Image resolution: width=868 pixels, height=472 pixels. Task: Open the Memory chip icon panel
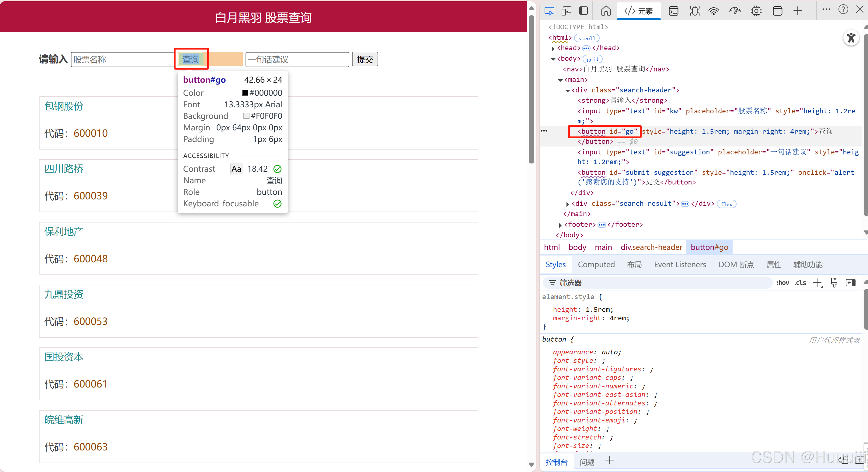click(756, 11)
